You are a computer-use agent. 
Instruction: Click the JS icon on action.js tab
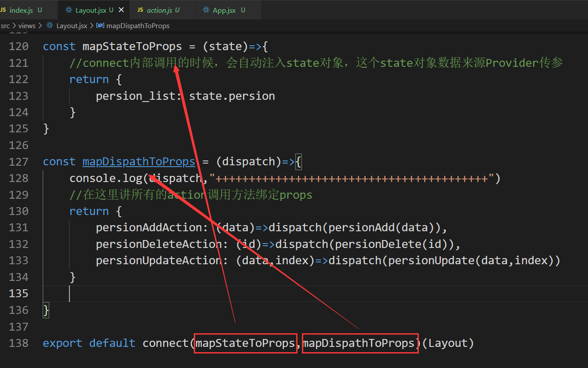pos(140,9)
